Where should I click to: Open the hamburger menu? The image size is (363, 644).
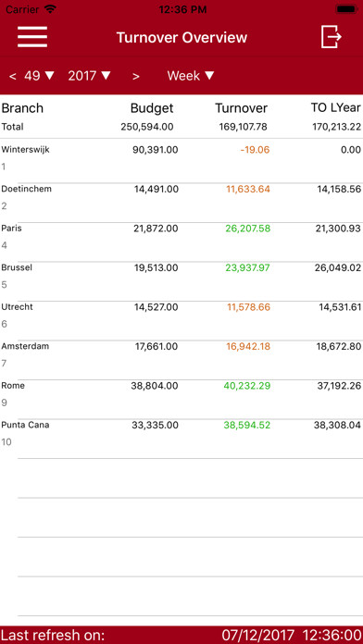point(32,37)
